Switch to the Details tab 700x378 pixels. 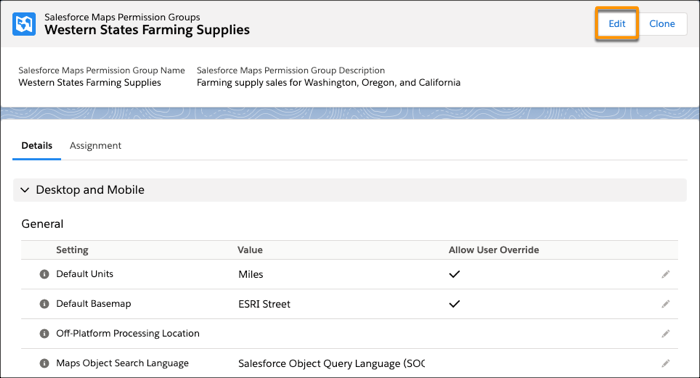click(37, 145)
